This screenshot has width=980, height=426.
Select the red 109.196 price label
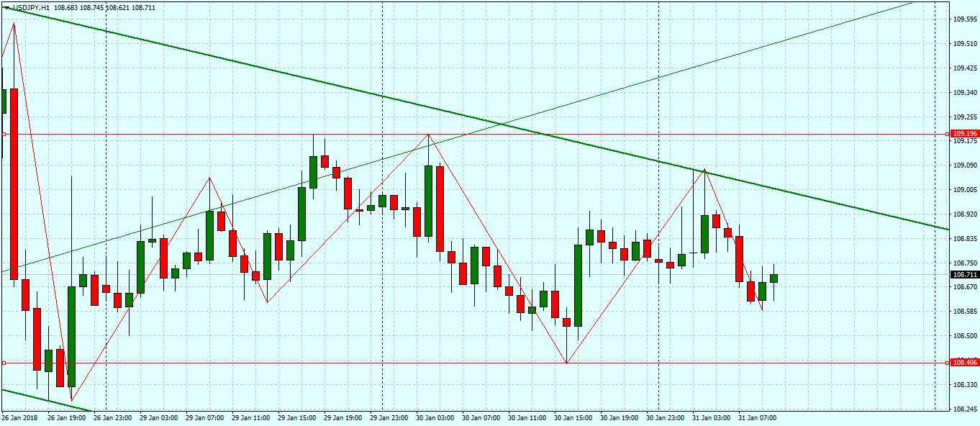coord(964,134)
